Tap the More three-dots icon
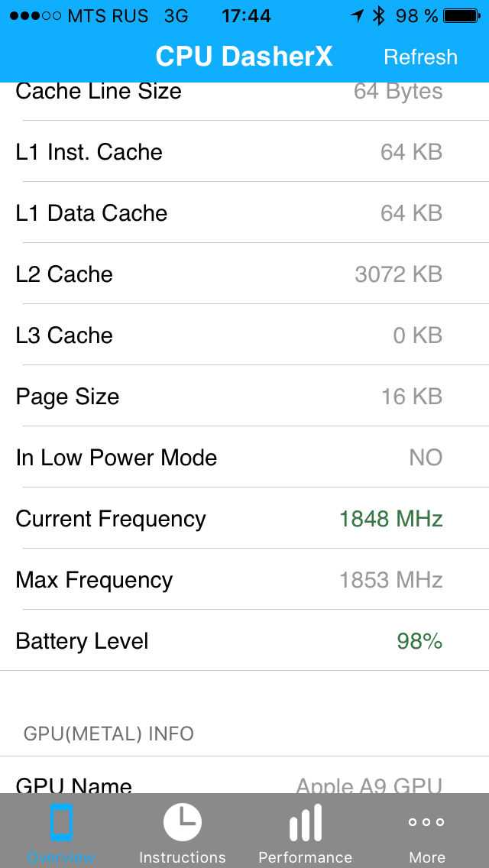489x868 pixels. tap(426, 822)
